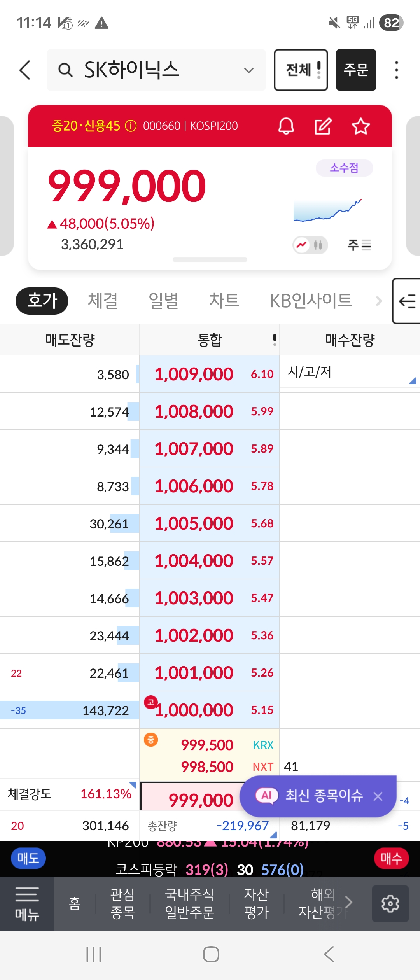Viewport: 420px width, 980px height.
Task: Tap the back arrow at top left
Action: click(25, 70)
